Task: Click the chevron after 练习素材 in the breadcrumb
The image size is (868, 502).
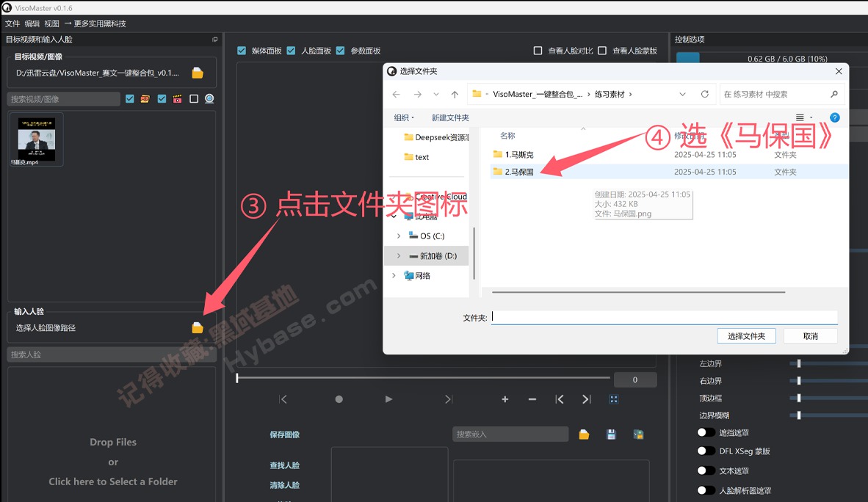Action: coord(630,94)
